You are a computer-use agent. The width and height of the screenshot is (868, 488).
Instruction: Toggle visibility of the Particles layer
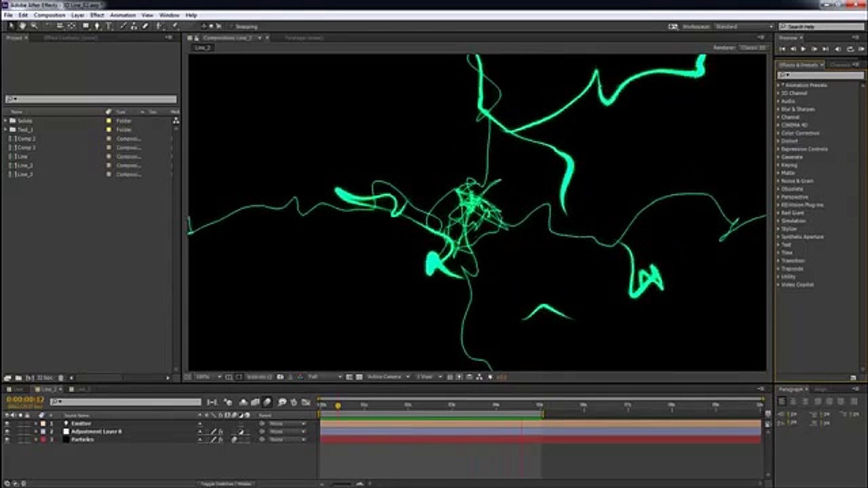(7, 439)
